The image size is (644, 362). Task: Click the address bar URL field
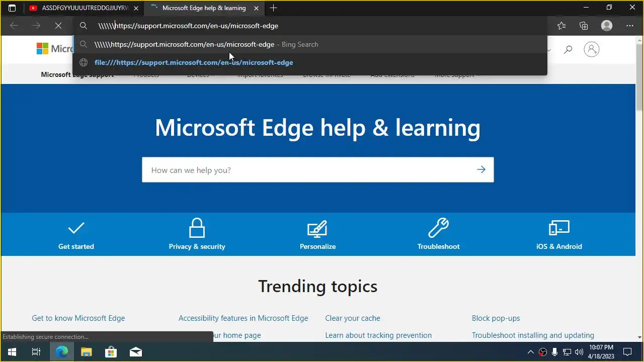tap(309, 26)
